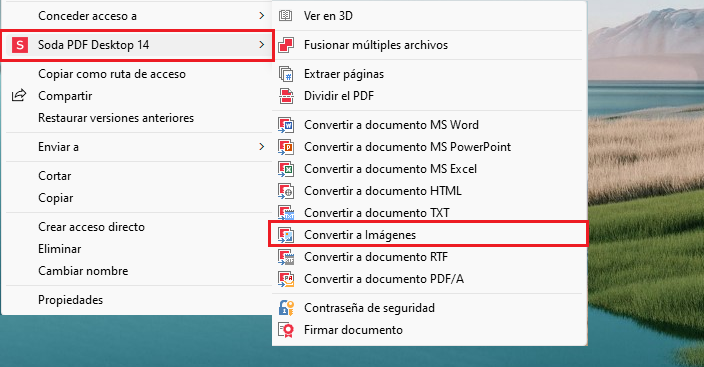Click the MS Excel conversion icon
This screenshot has width=704, height=367.
(x=286, y=169)
